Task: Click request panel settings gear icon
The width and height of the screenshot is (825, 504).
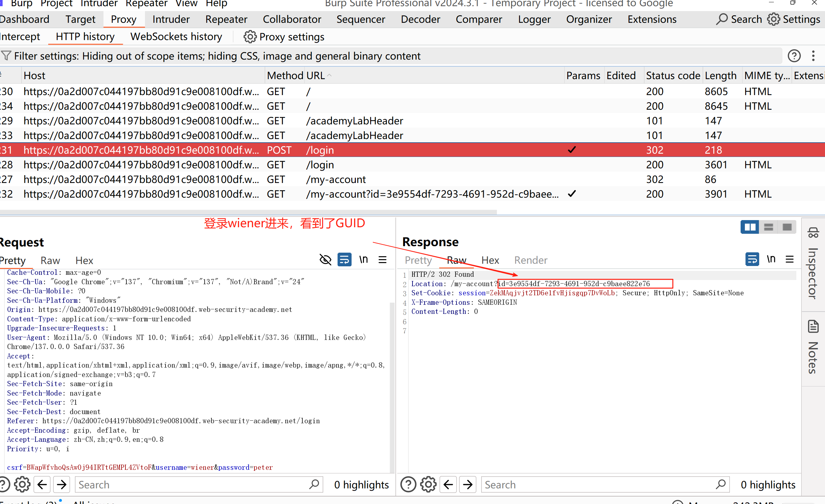Action: pyautogui.click(x=22, y=484)
